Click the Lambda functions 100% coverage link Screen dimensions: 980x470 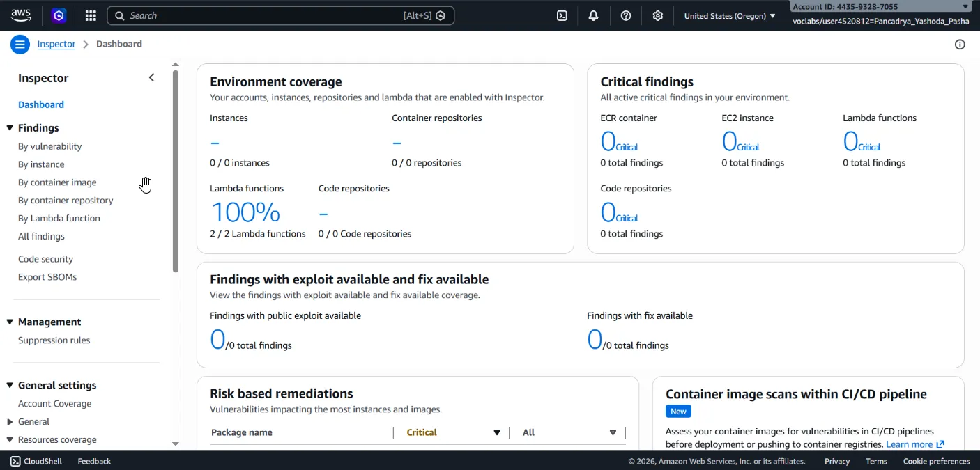245,212
